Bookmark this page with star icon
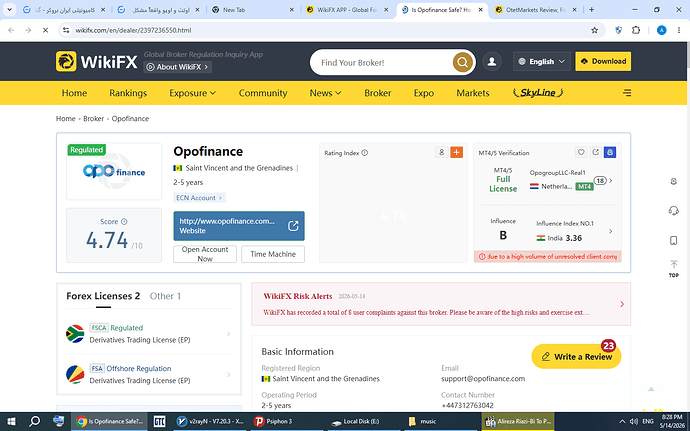690x431 pixels. [595, 30]
